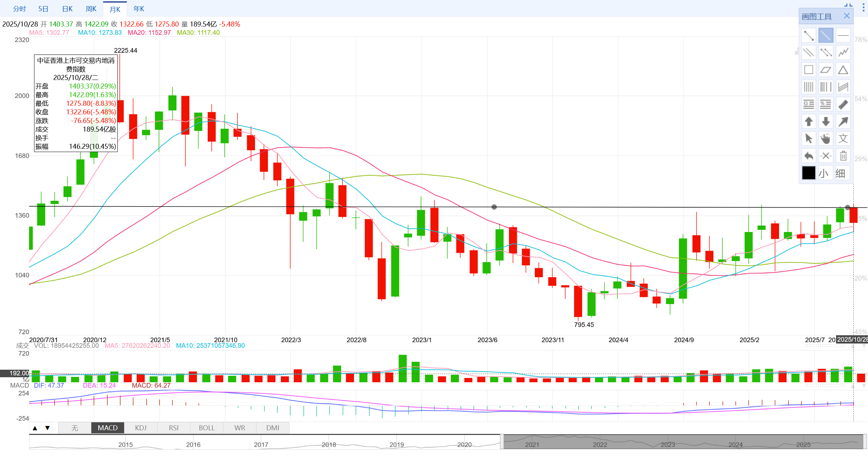Click the trash delete-all drawings icon
The height and width of the screenshot is (464, 868).
point(843,156)
